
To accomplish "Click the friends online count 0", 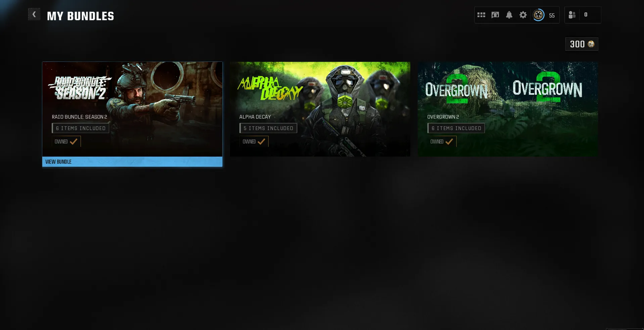I will (586, 15).
